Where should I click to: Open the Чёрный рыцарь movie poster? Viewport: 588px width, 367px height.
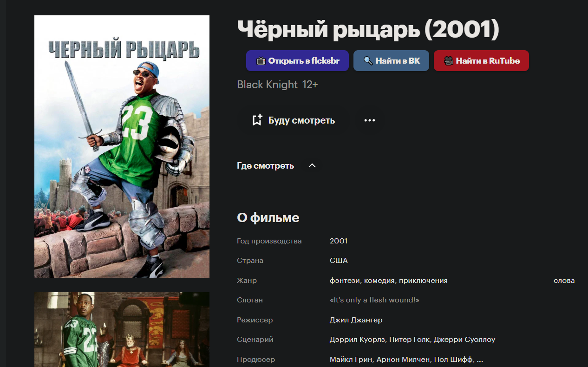(x=122, y=147)
